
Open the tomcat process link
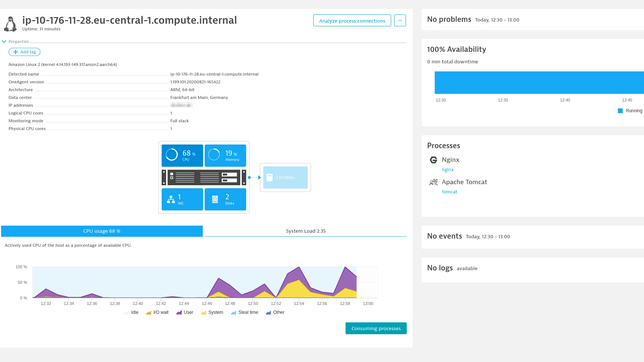coord(449,192)
